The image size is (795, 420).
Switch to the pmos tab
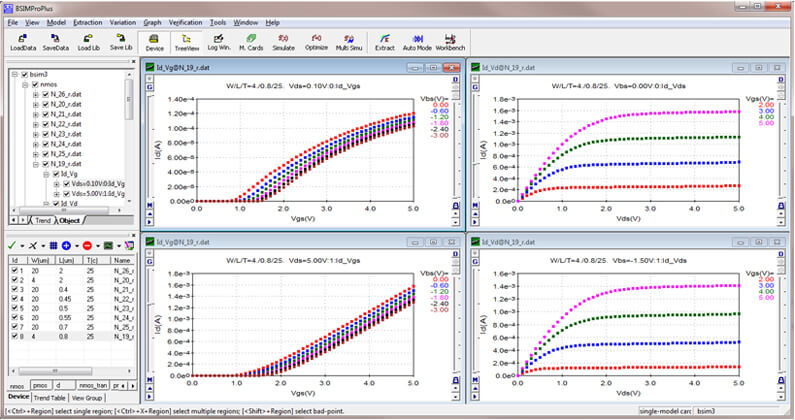(40, 386)
